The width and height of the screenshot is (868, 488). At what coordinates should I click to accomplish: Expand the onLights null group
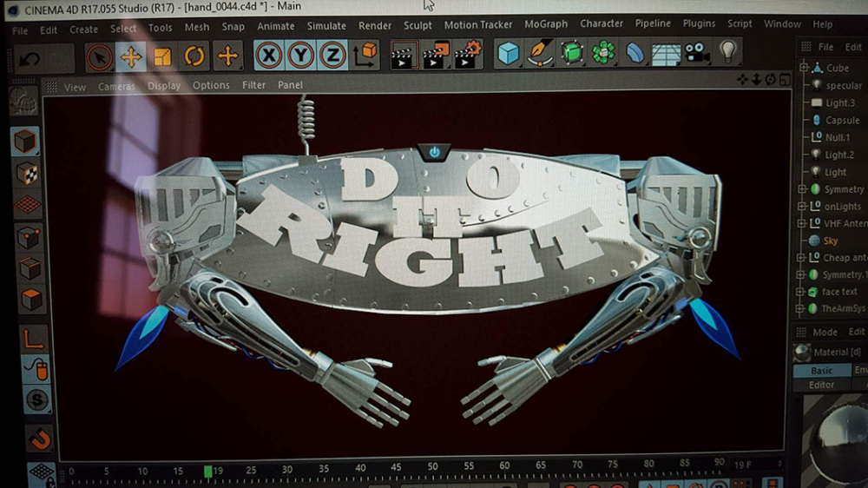click(x=803, y=207)
